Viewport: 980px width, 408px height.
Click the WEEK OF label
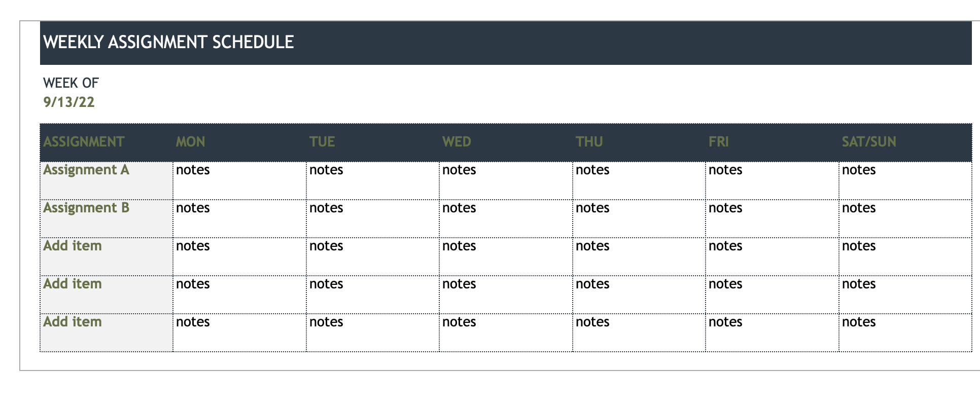coord(71,83)
